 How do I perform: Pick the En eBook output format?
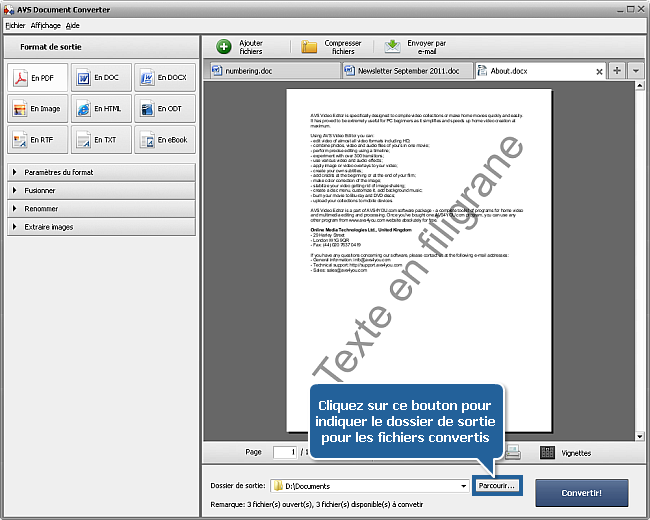click(x=165, y=140)
